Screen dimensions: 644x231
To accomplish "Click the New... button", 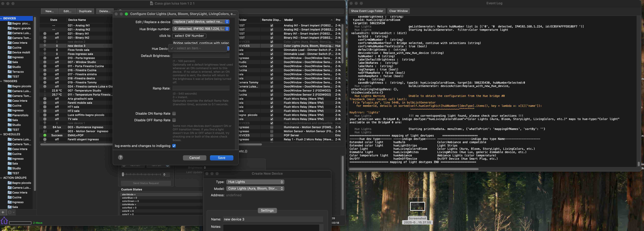I will [x=50, y=11].
